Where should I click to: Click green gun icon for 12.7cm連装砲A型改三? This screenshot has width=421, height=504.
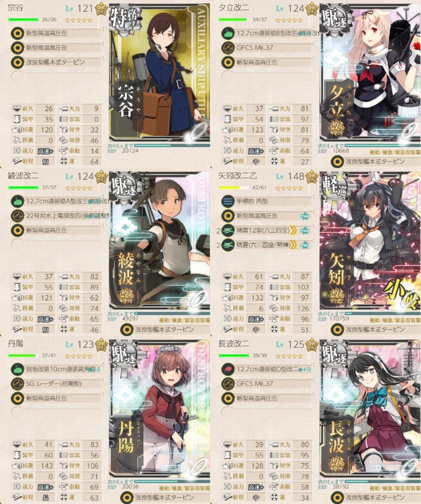17,201
